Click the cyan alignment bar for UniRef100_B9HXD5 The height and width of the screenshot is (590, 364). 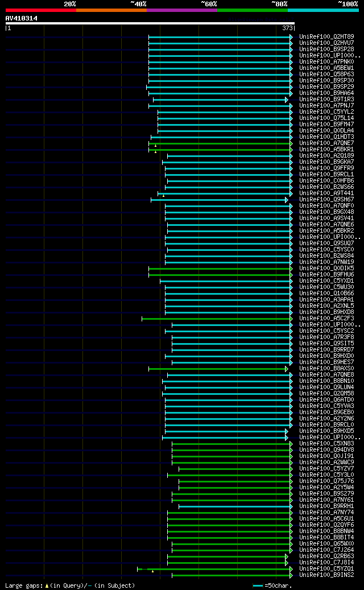[x=226, y=432]
